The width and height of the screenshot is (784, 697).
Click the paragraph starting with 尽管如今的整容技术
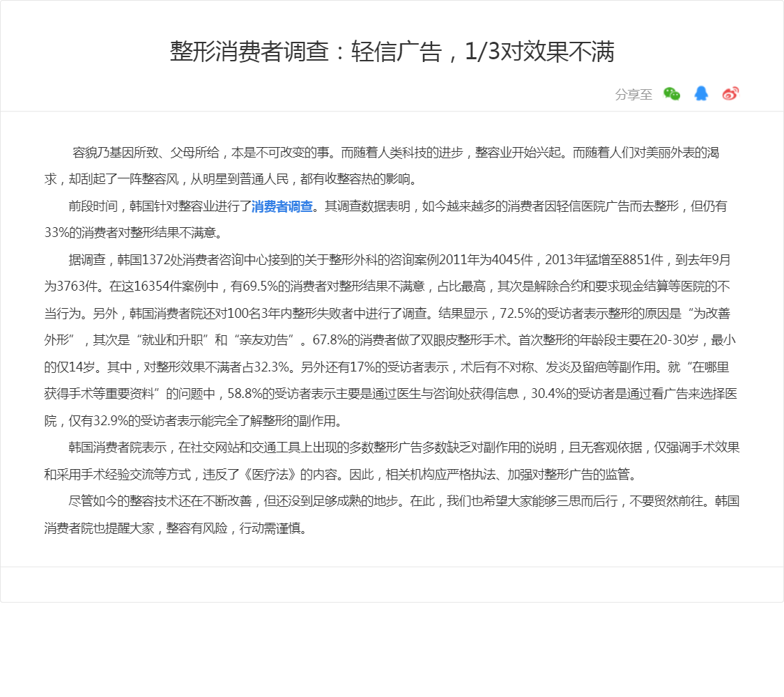pos(392,514)
